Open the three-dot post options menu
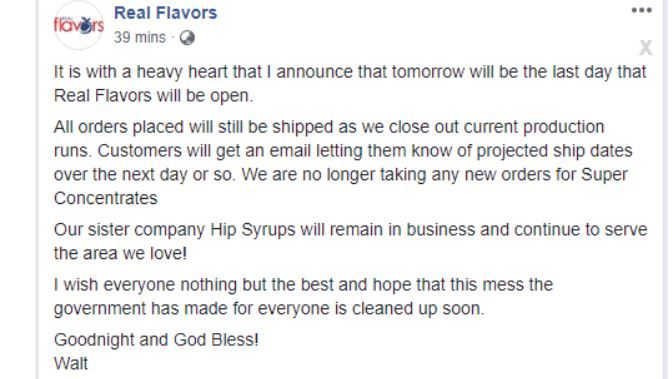Viewport: 672px width, 379px height. [642, 10]
